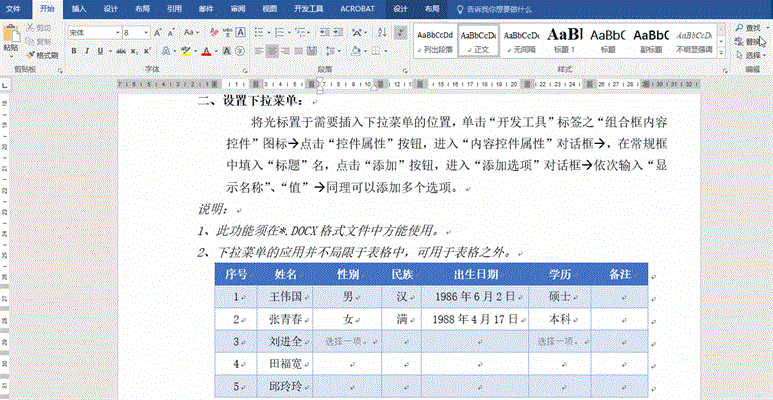Toggle Underline formatting
The image size is (773, 400).
(101, 51)
